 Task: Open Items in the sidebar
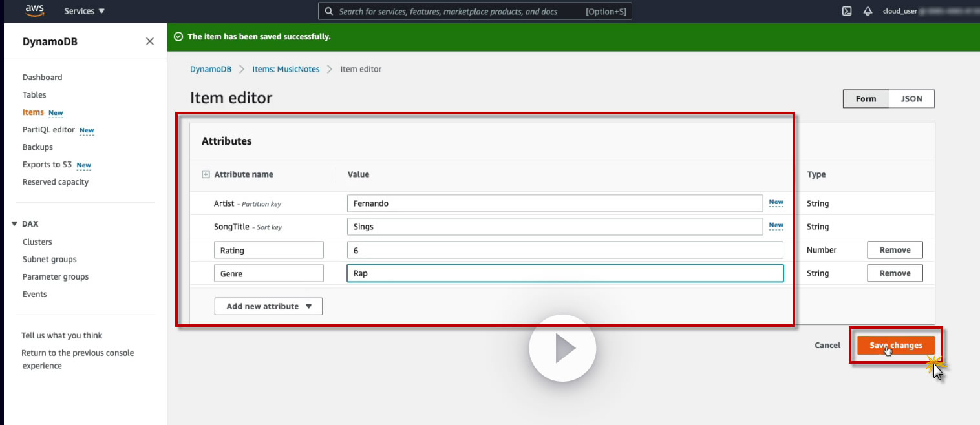[x=33, y=112]
